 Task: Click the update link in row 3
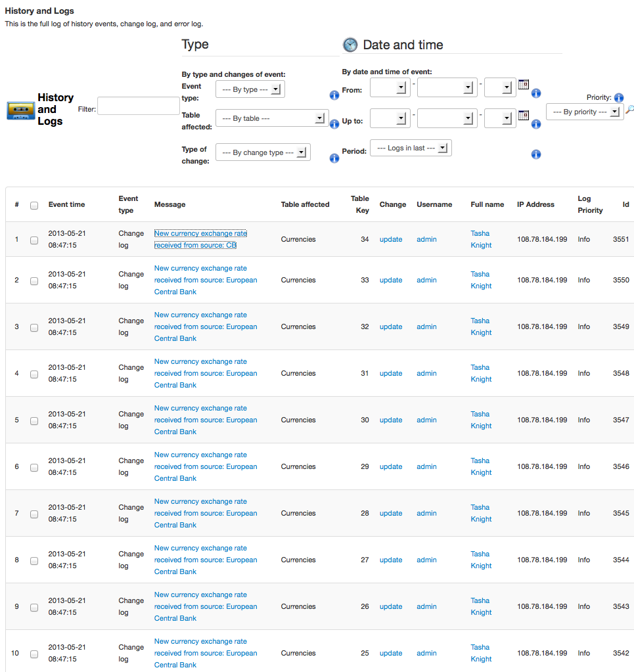(391, 326)
